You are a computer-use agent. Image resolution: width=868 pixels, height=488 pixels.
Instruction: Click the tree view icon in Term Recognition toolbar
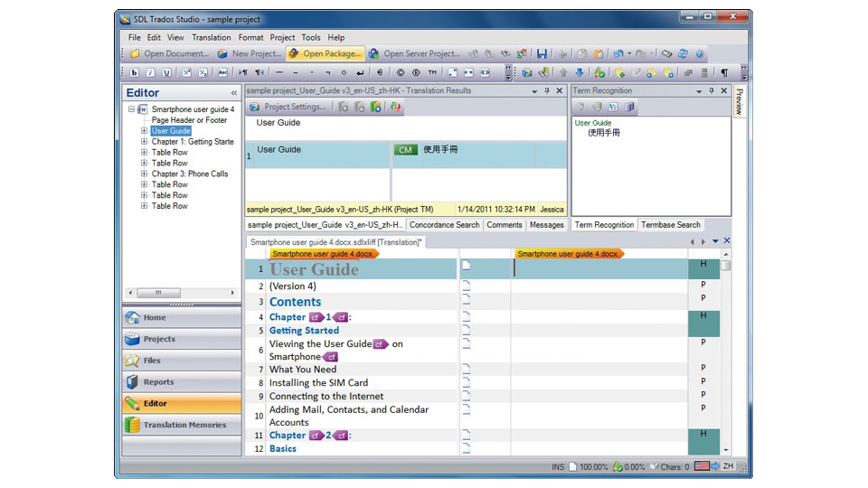[x=613, y=107]
